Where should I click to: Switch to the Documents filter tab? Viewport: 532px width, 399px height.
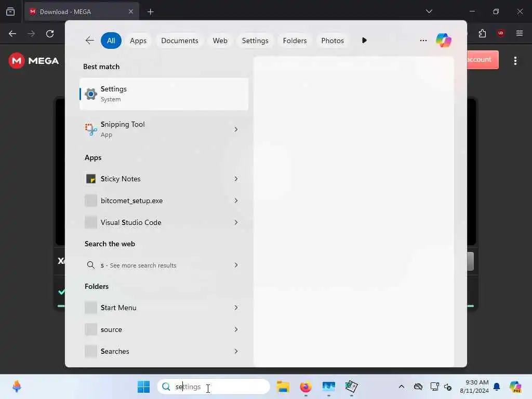[179, 41]
